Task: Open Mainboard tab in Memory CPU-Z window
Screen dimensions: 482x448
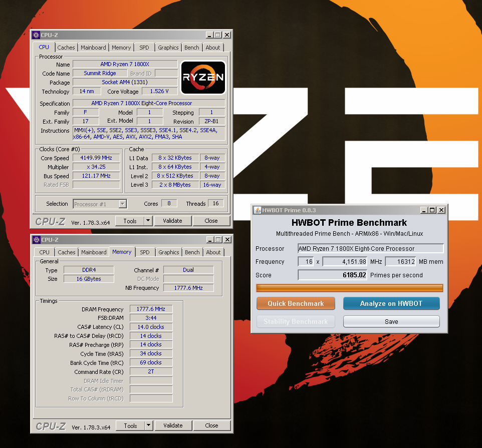Action: (94, 252)
